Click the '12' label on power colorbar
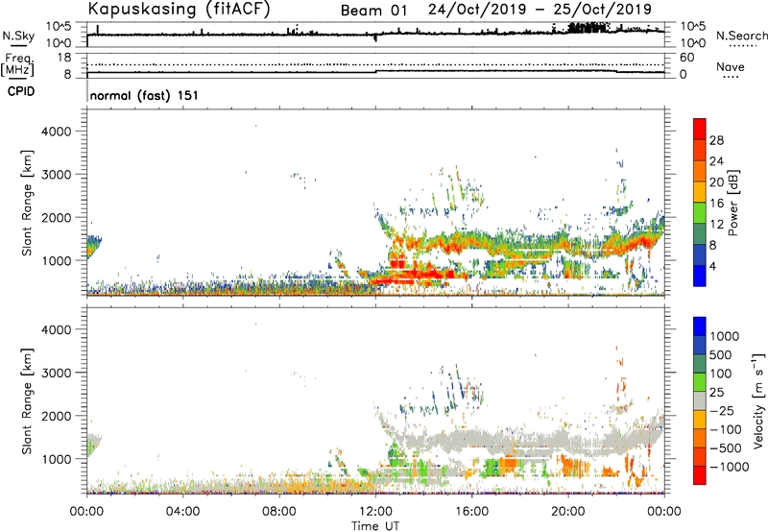Screen dimensions: 768x532 (x=716, y=225)
